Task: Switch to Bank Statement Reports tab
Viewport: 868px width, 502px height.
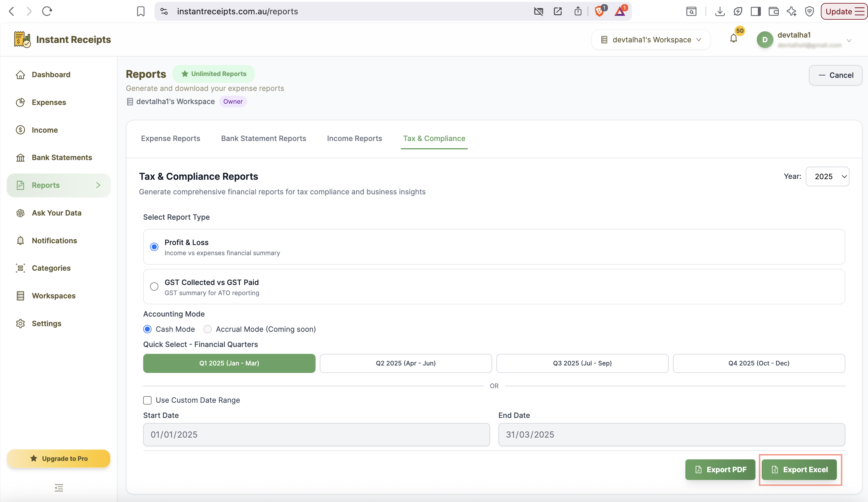Action: pyautogui.click(x=263, y=138)
